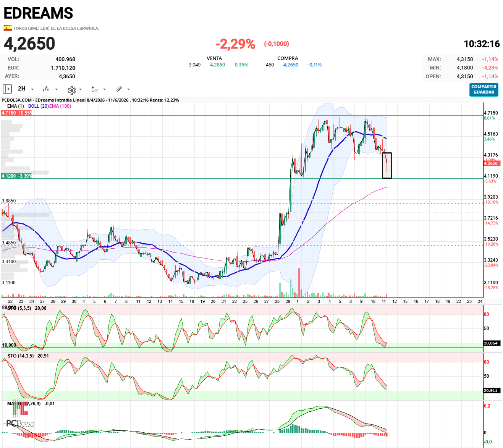Click the candlestick chart type icon

(x=46, y=89)
